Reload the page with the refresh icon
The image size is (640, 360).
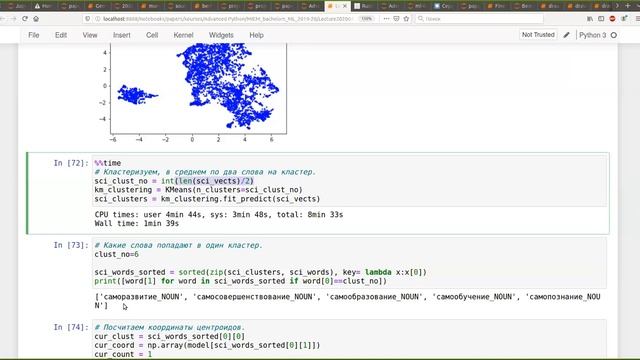point(25,19)
